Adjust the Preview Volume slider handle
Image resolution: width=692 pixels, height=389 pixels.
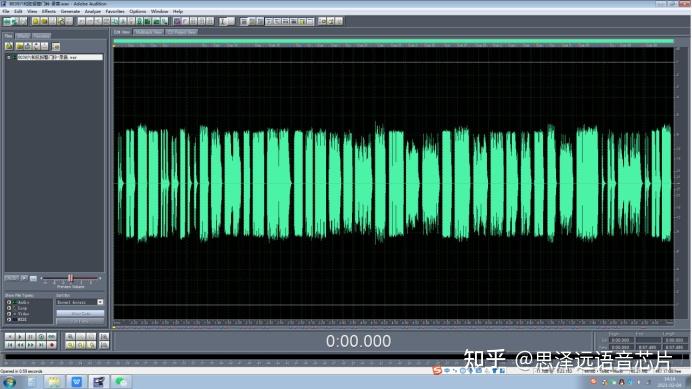tap(70, 278)
